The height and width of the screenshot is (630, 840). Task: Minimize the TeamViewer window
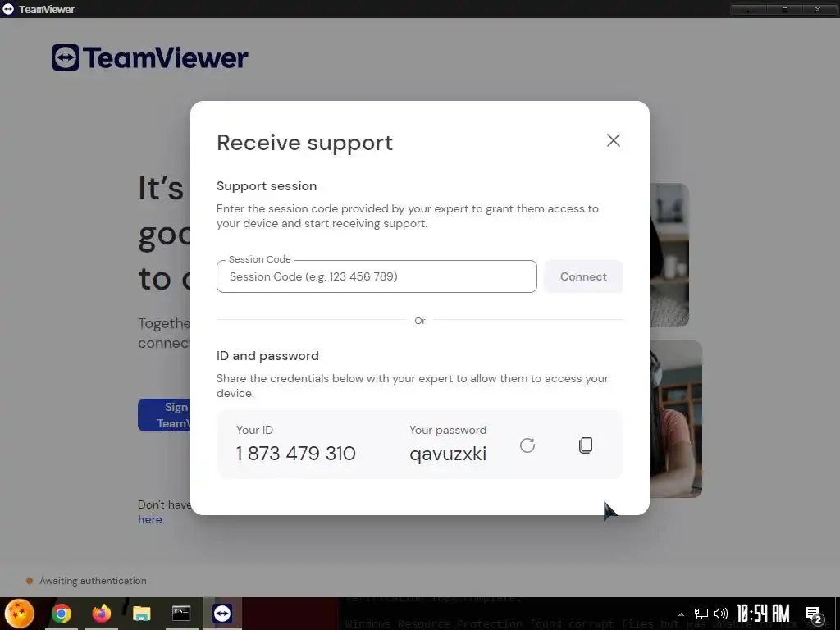pyautogui.click(x=748, y=9)
